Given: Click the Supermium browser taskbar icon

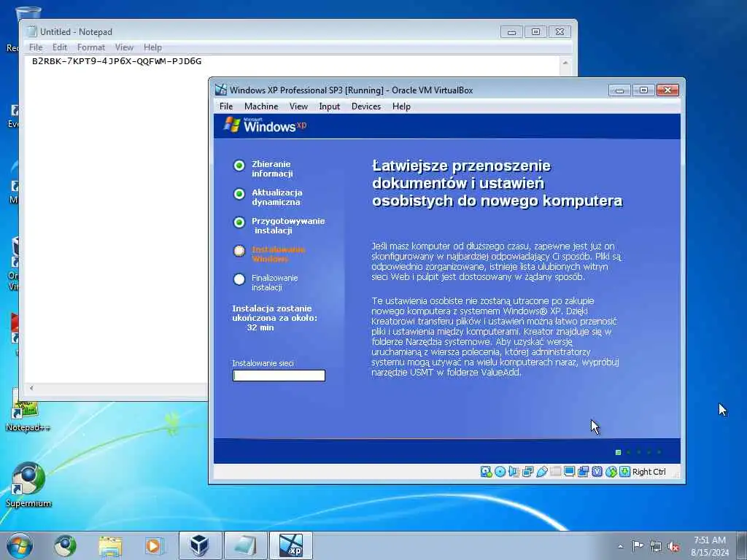Looking at the screenshot, I should (65, 545).
